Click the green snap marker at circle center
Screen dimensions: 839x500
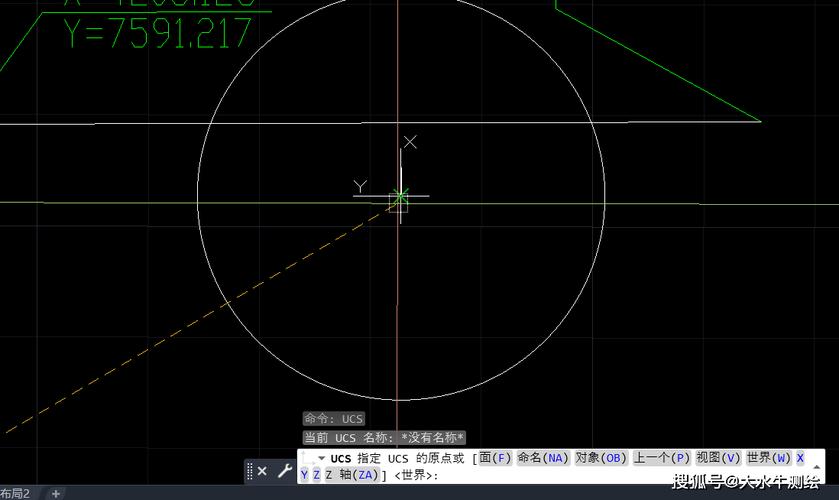click(400, 196)
